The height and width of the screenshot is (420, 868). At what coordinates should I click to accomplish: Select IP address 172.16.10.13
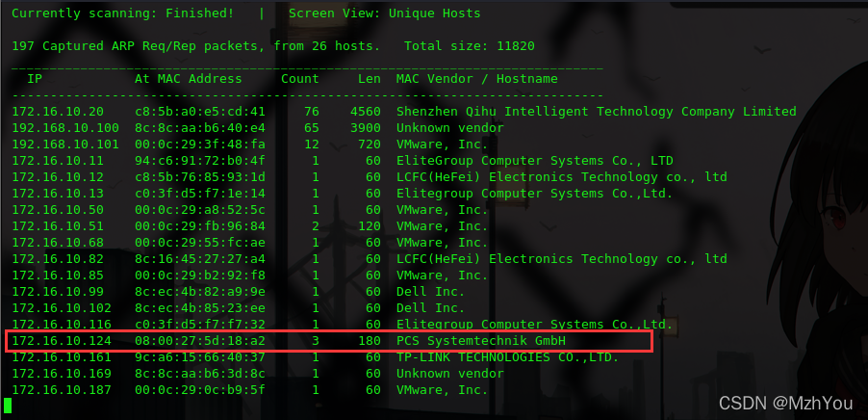point(58,194)
